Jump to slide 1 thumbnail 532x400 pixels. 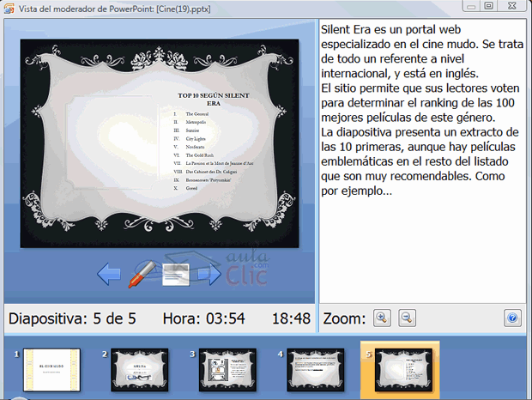(x=51, y=370)
